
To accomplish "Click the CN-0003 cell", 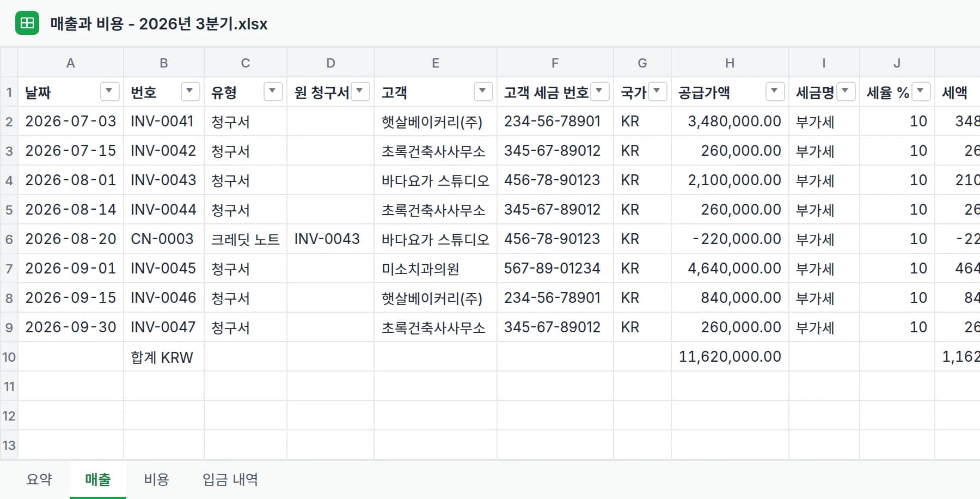I will pyautogui.click(x=164, y=239).
